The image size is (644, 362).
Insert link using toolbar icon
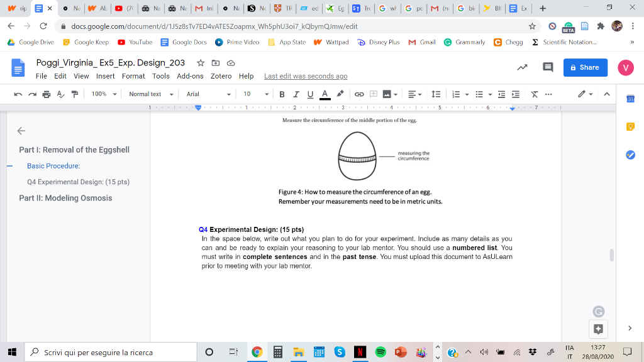(359, 94)
